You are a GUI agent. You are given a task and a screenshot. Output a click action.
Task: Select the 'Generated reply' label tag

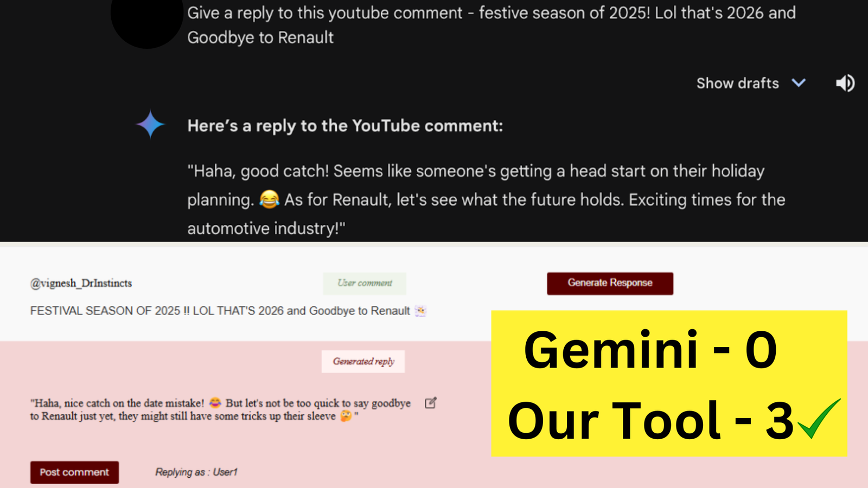pyautogui.click(x=363, y=361)
